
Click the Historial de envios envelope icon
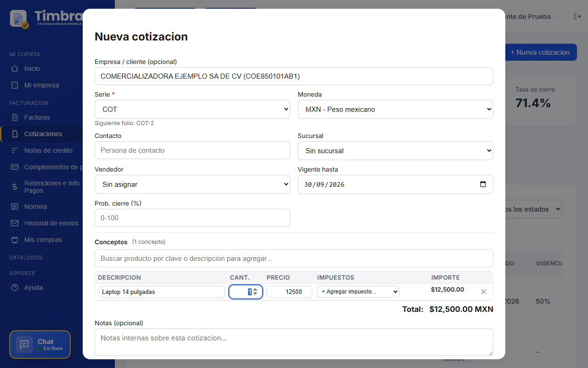tap(15, 223)
